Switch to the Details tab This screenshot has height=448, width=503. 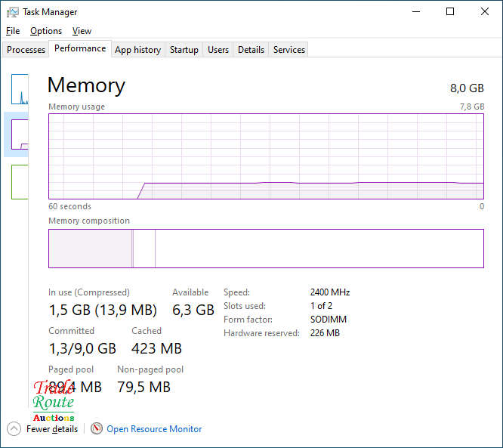[x=251, y=50]
